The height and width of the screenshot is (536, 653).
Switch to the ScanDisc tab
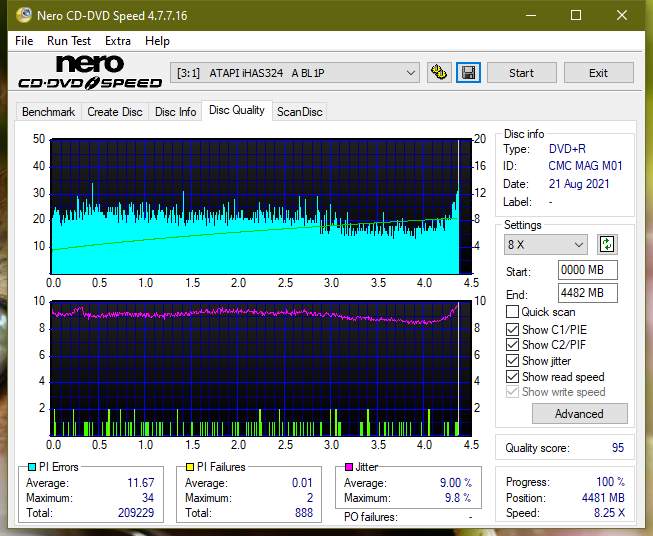point(299,112)
